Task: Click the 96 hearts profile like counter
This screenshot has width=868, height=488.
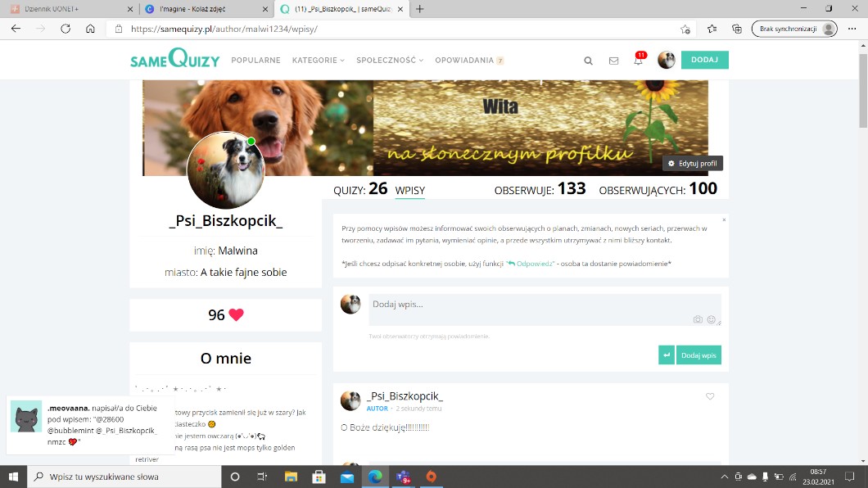Action: tap(225, 315)
